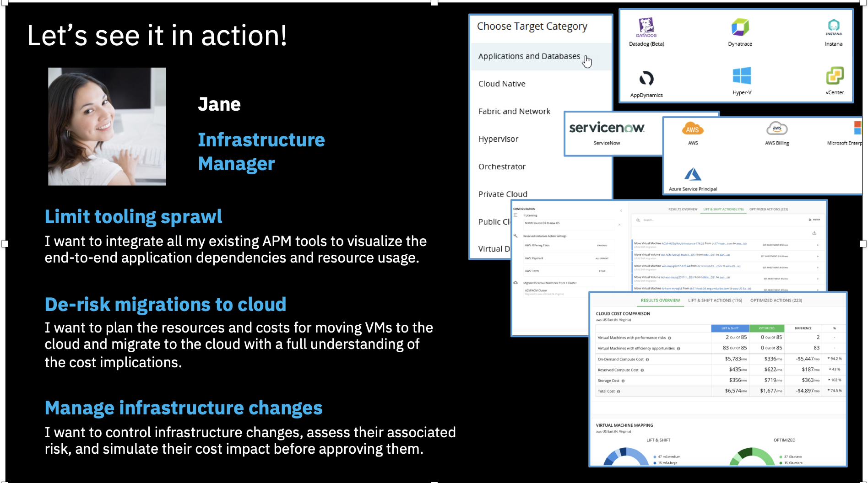Choose the Dynatrace target icon
Image resolution: width=868 pixels, height=483 pixels.
[740, 27]
